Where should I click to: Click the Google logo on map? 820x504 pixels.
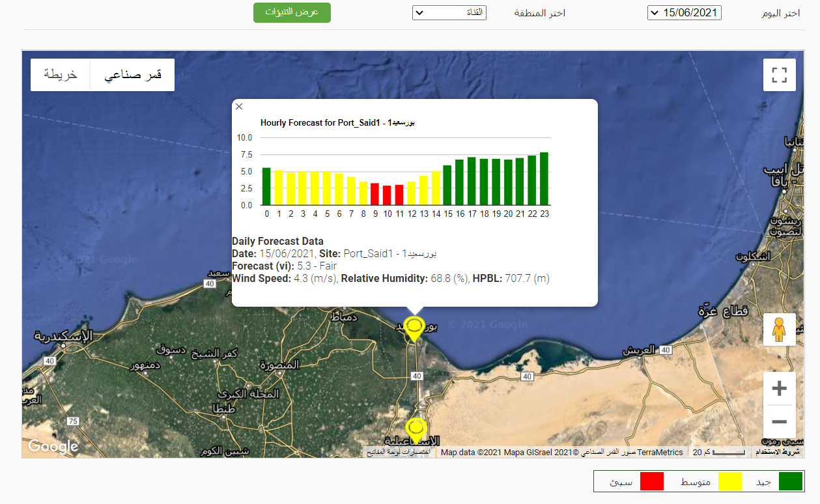(53, 446)
